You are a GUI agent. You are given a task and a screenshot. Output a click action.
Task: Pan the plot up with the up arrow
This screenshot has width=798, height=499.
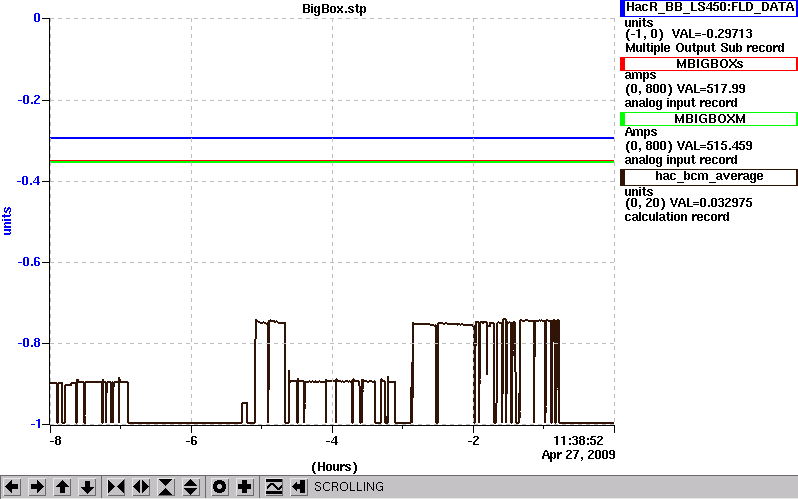point(62,487)
